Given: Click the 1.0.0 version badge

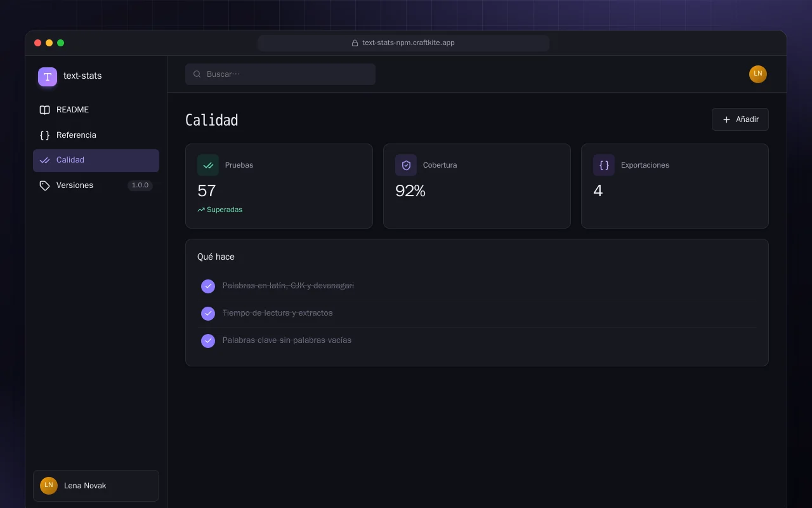Looking at the screenshot, I should tap(140, 185).
